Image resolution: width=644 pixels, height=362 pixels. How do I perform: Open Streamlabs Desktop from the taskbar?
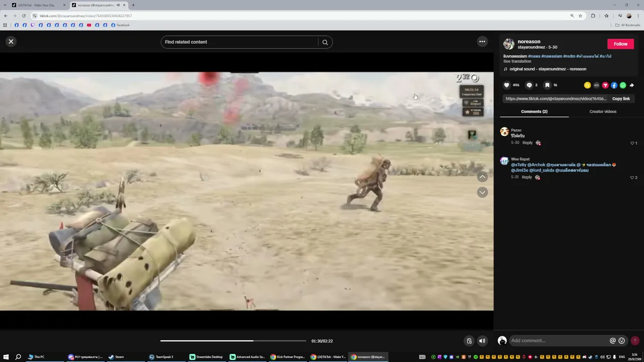[206, 357]
